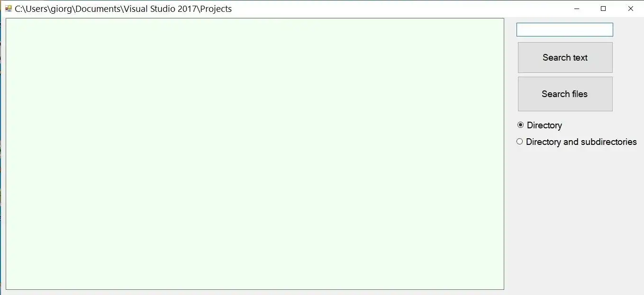Click the "Directory" option label text
The image size is (644, 295).
click(x=544, y=125)
